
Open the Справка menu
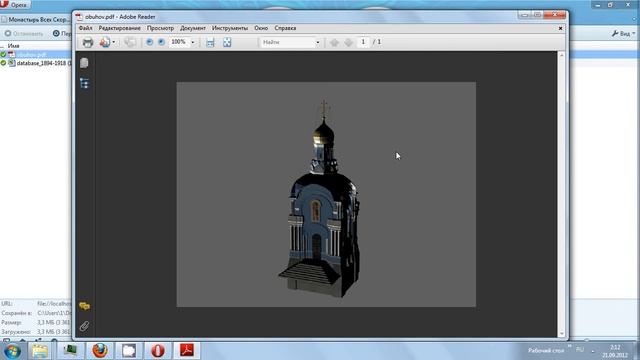click(285, 28)
